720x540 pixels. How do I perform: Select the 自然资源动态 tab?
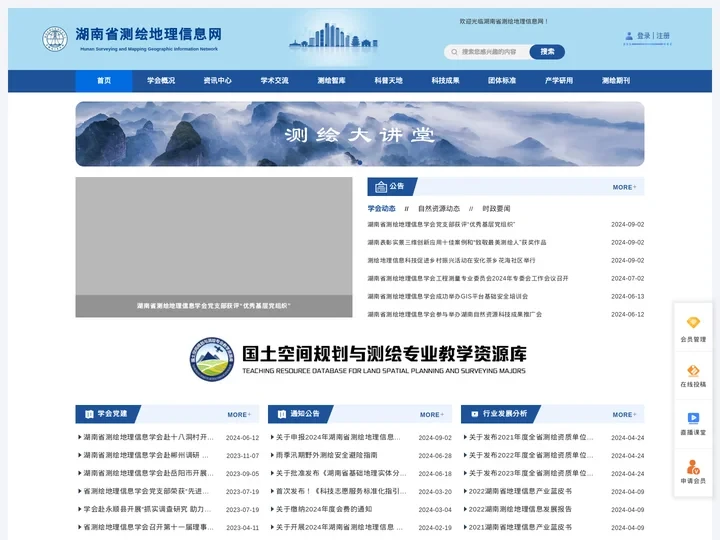tap(439, 208)
